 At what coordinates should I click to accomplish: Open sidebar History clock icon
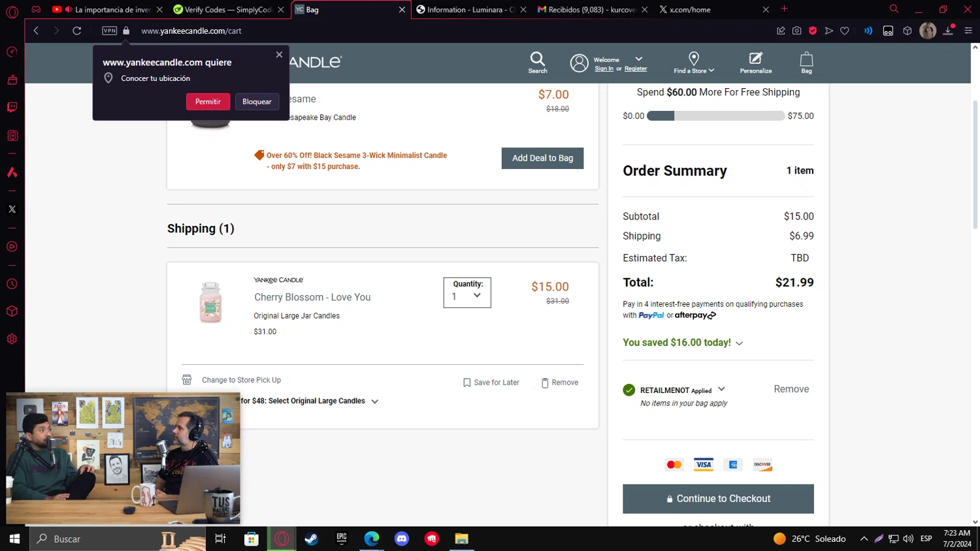(x=12, y=284)
